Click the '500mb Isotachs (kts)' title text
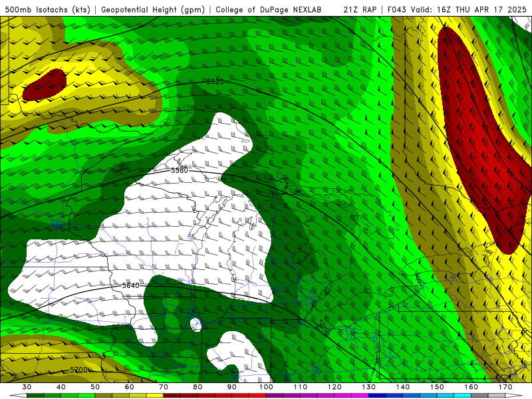532x399 pixels. click(x=47, y=9)
